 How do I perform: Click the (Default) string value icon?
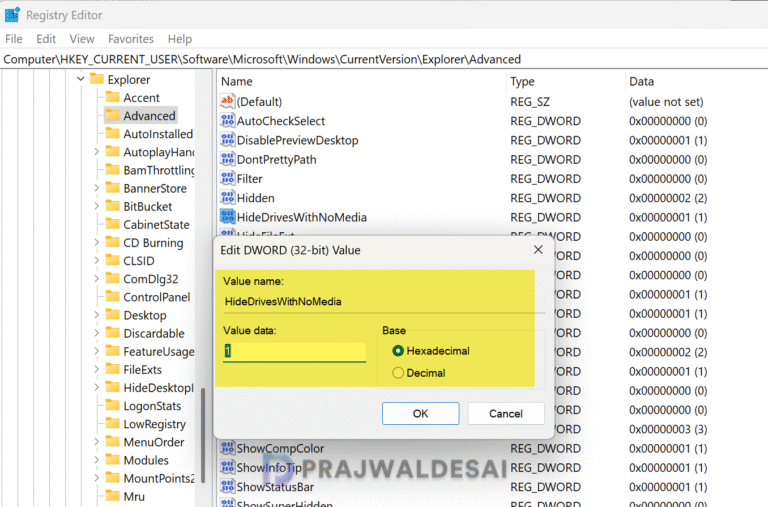coord(227,101)
